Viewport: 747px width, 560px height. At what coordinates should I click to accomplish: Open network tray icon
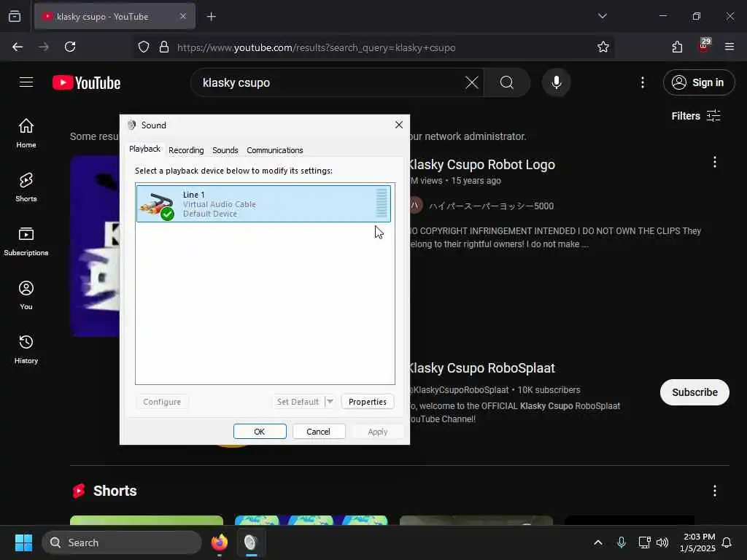[644, 542]
